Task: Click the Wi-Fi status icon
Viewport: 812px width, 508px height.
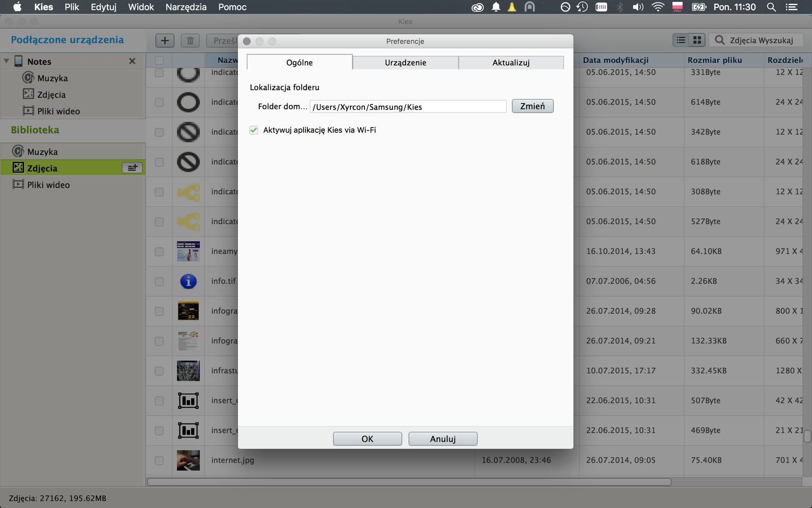Action: [658, 7]
